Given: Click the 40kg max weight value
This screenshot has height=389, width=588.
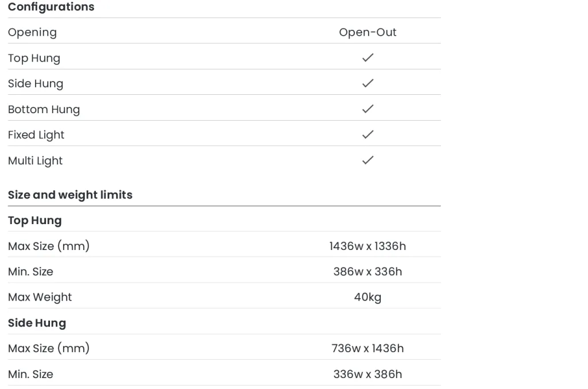Looking at the screenshot, I should pyautogui.click(x=367, y=297).
